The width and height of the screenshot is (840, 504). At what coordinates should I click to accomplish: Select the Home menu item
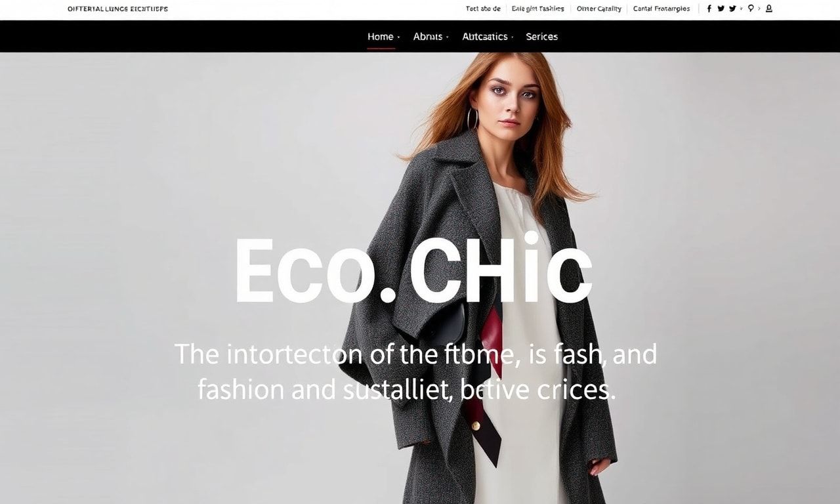click(381, 37)
